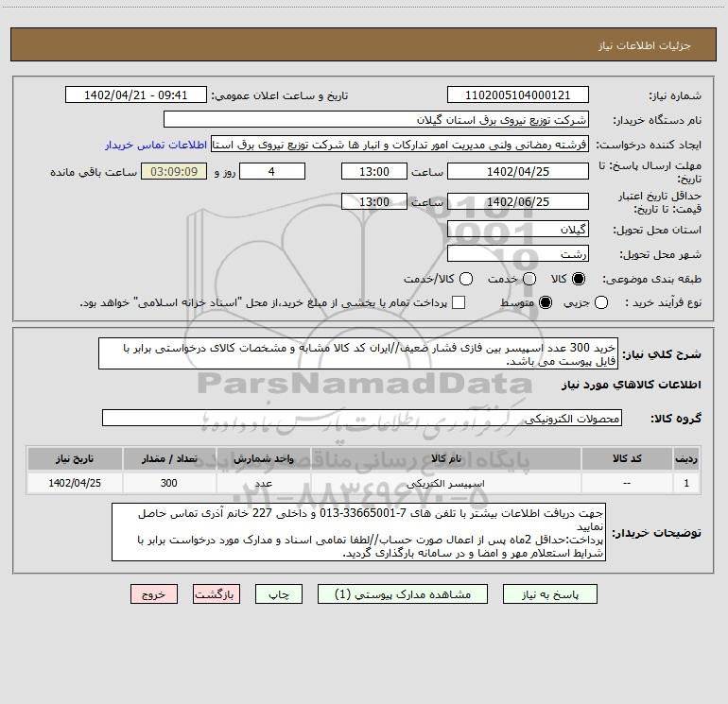This screenshot has height=704, width=728.
Task: Select the متوسط purchase type radio
Action: tap(546, 302)
